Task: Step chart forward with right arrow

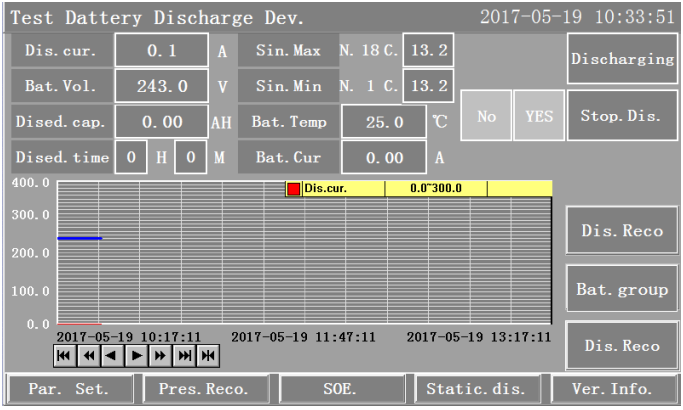Action: (136, 355)
